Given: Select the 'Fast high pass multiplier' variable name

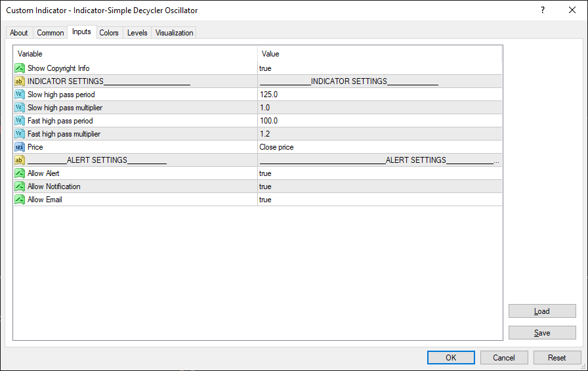Looking at the screenshot, I should coord(64,134).
